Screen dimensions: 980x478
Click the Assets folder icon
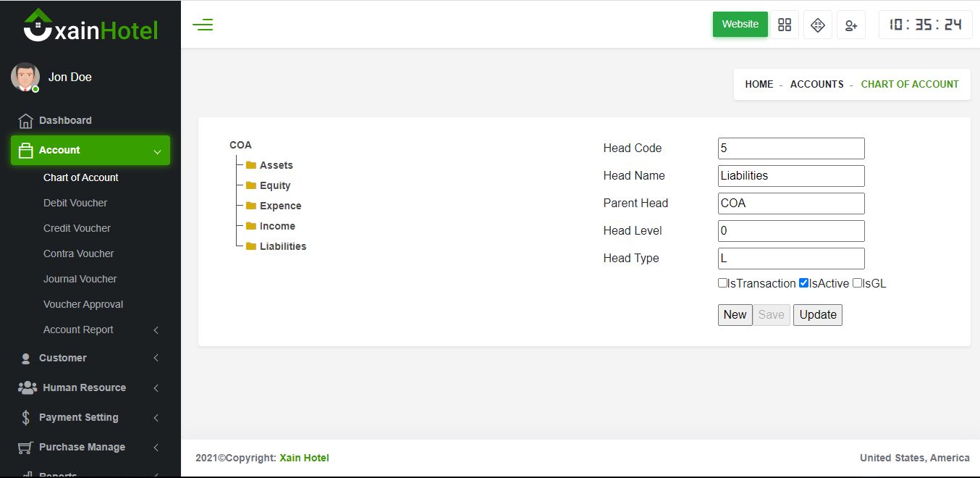pyautogui.click(x=251, y=165)
